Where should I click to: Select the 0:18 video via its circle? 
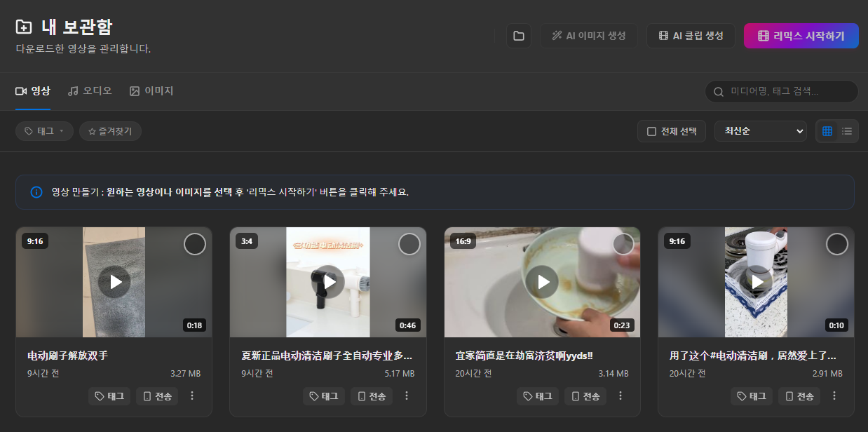click(195, 244)
